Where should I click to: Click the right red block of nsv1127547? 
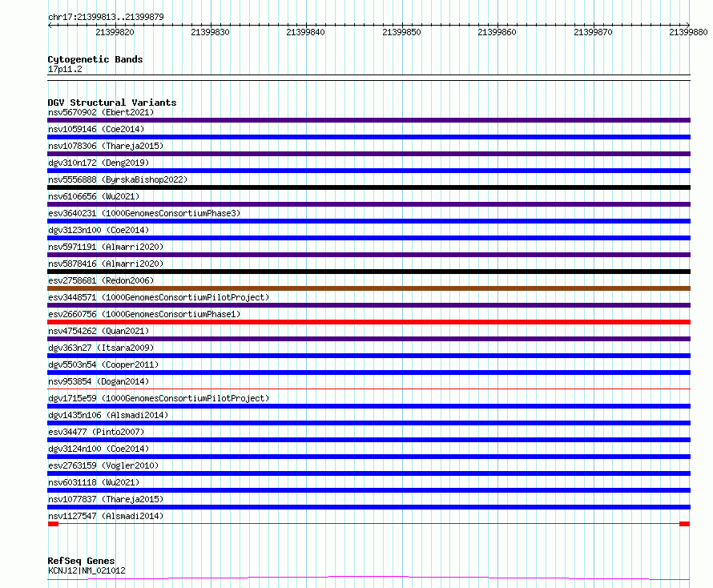click(684, 524)
